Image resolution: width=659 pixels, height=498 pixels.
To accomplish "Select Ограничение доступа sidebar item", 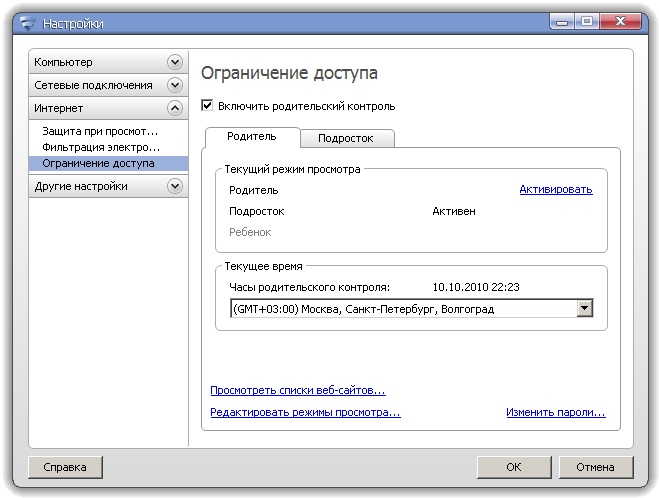I will (x=98, y=163).
